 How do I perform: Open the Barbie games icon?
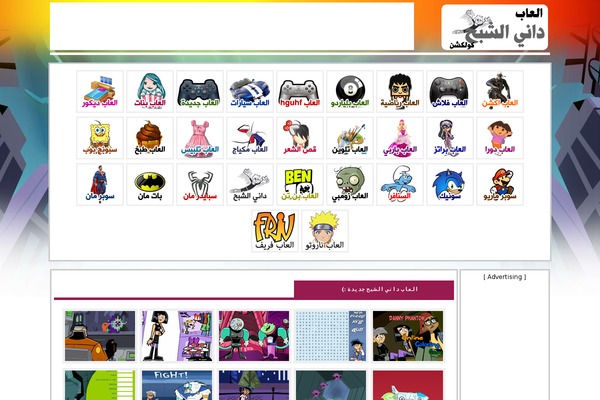point(400,138)
